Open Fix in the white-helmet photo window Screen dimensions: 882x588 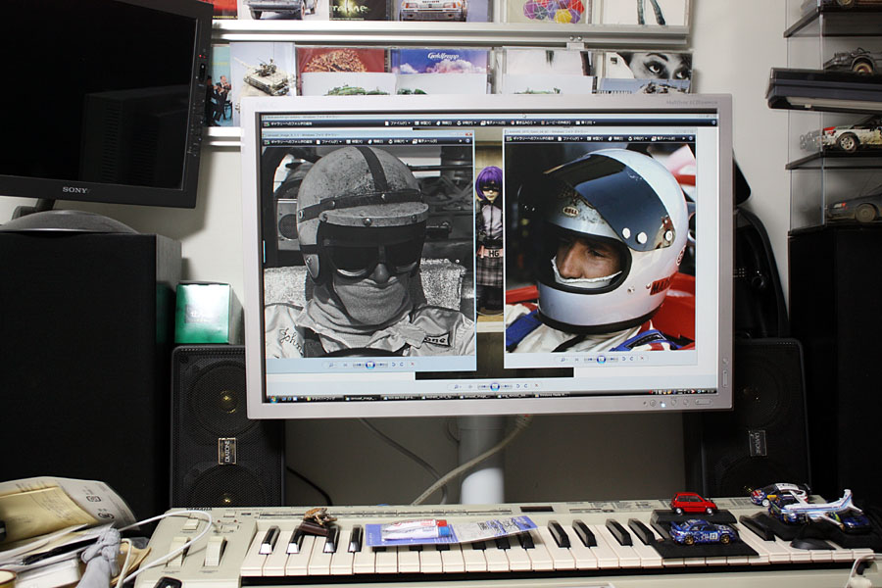596,138
